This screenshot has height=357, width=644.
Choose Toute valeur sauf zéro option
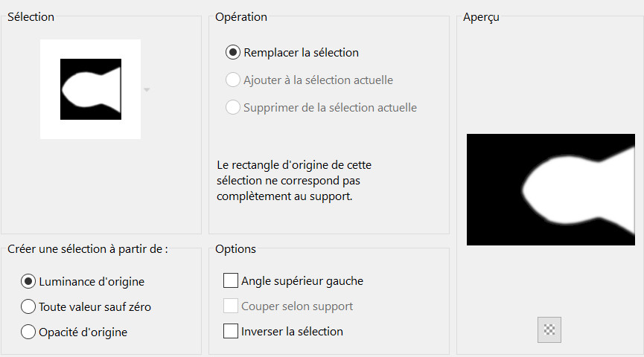(x=29, y=306)
